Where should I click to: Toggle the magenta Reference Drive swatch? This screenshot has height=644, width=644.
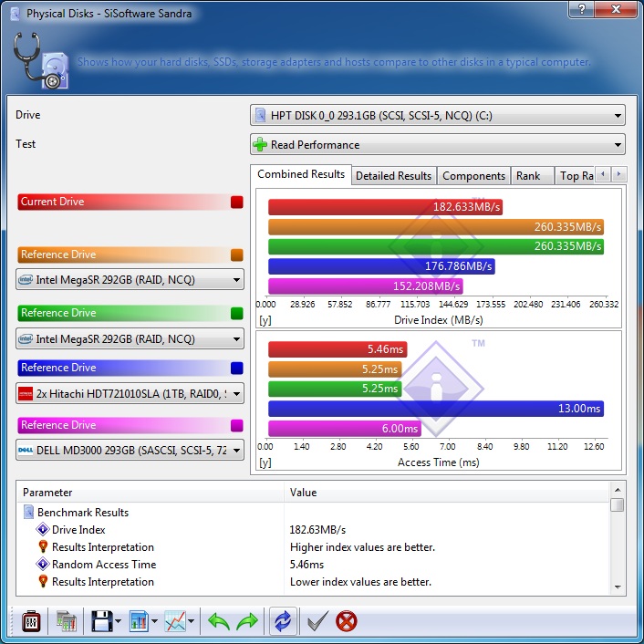[237, 425]
